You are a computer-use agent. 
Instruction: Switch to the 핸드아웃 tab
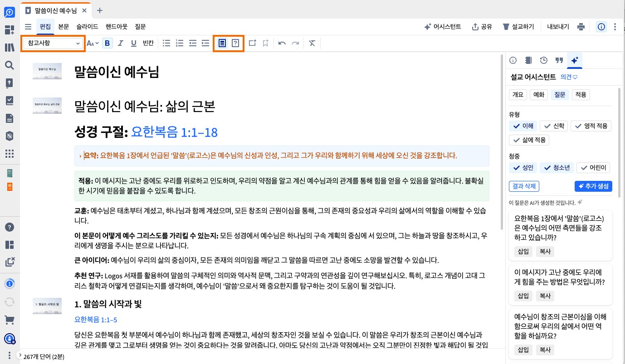(x=117, y=27)
